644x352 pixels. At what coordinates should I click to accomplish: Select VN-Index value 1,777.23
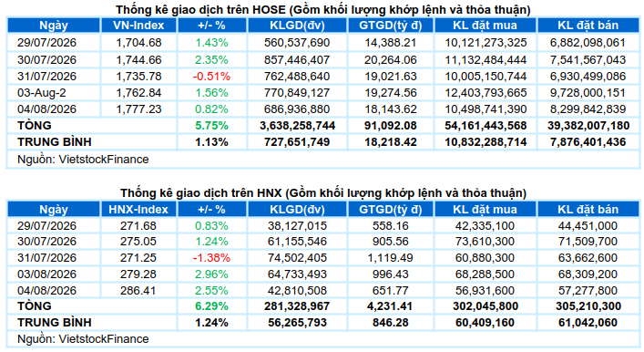138,109
